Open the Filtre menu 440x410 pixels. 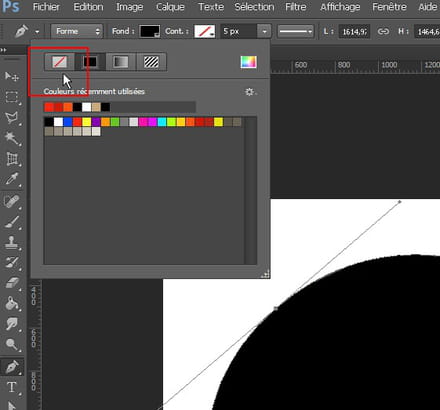[296, 7]
